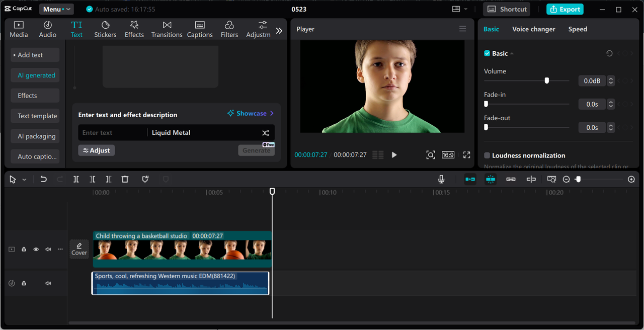The image size is (644, 330).
Task: Start voiceover recording with microphone icon
Action: [x=441, y=179]
